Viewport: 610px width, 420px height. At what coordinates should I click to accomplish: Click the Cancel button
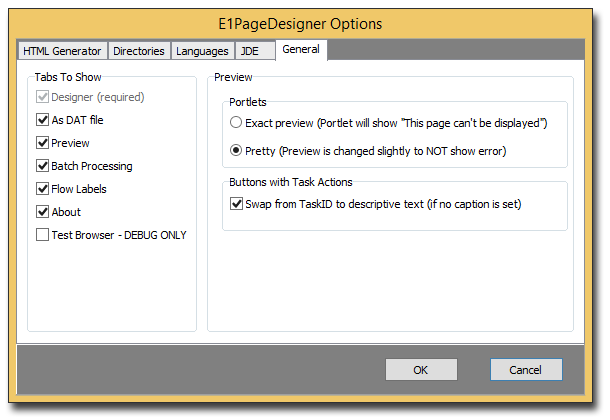(526, 369)
